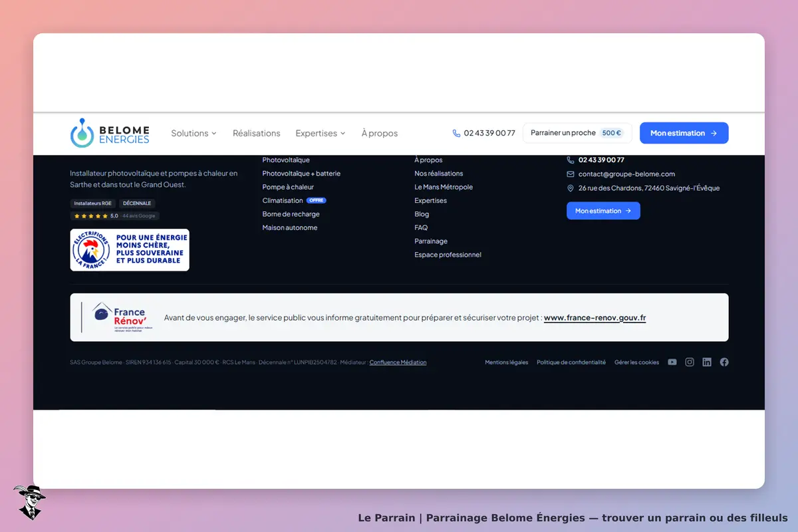Viewport: 798px width, 532px height.
Task: Open the Climatisation link with the Offre badge
Action: [x=294, y=201]
